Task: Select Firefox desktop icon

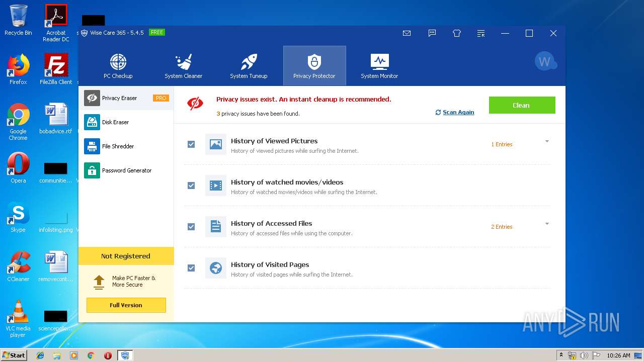Action: coord(18,69)
